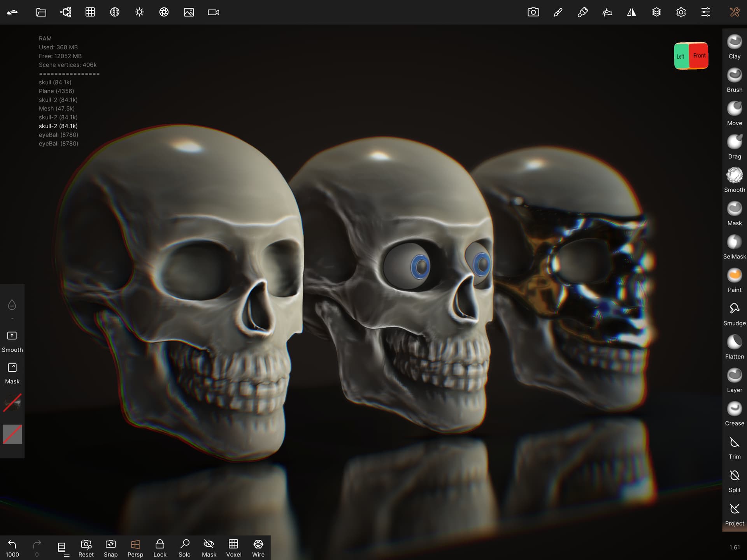Open the lighting sun menu
747x560 pixels.
coord(139,12)
